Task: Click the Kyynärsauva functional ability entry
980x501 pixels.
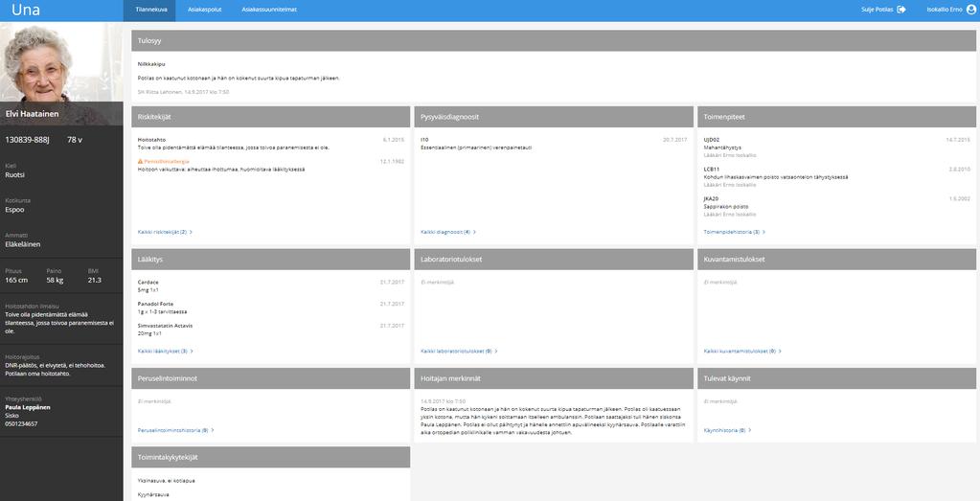Action: (x=153, y=494)
